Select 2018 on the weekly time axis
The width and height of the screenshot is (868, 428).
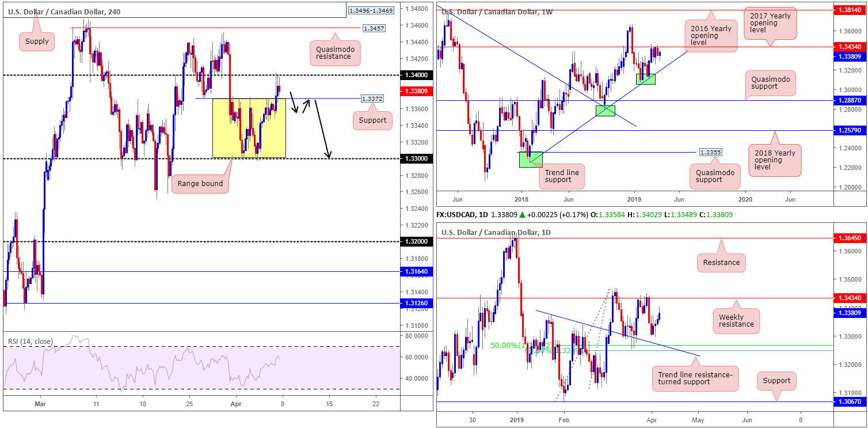click(521, 199)
